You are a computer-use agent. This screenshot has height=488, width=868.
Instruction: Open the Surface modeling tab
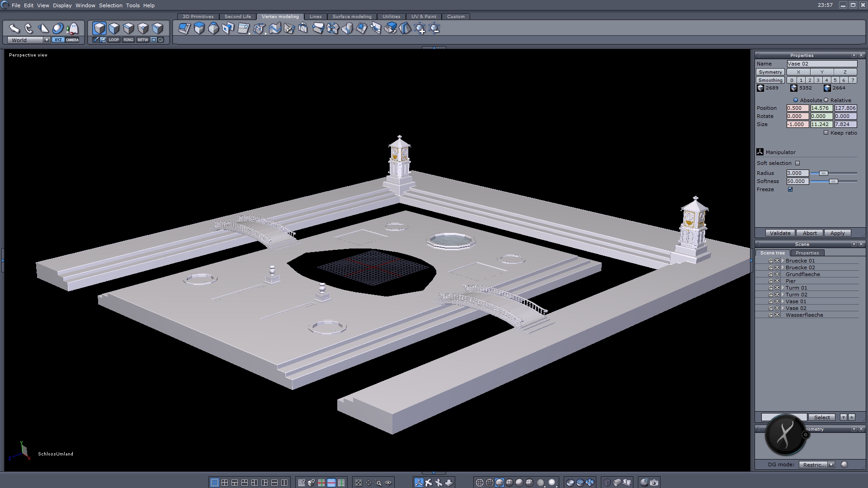pyautogui.click(x=352, y=16)
